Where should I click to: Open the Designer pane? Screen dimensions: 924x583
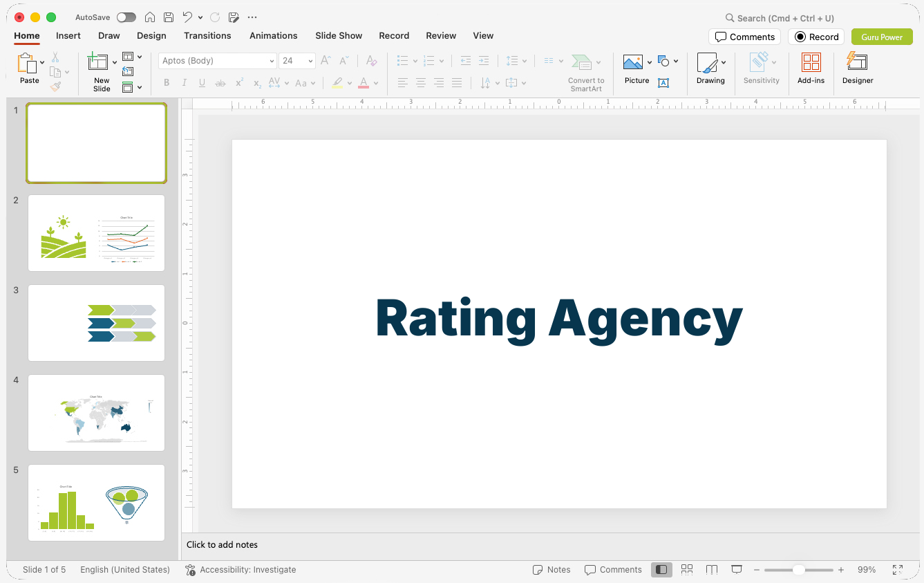click(858, 69)
